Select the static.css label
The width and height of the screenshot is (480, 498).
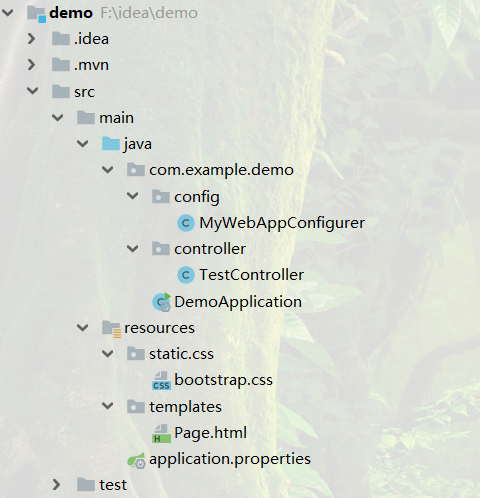(181, 354)
